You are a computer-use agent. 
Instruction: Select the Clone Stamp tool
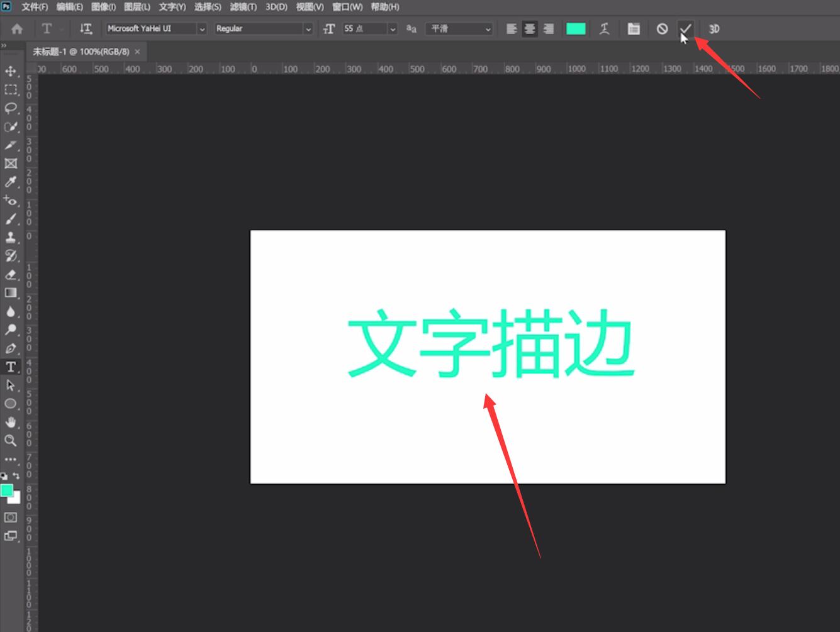[x=11, y=237]
